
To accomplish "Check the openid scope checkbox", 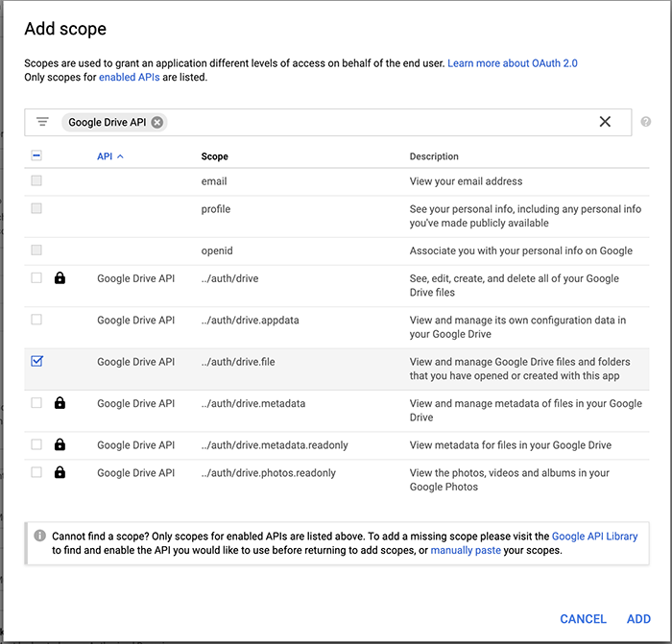I will click(x=36, y=250).
